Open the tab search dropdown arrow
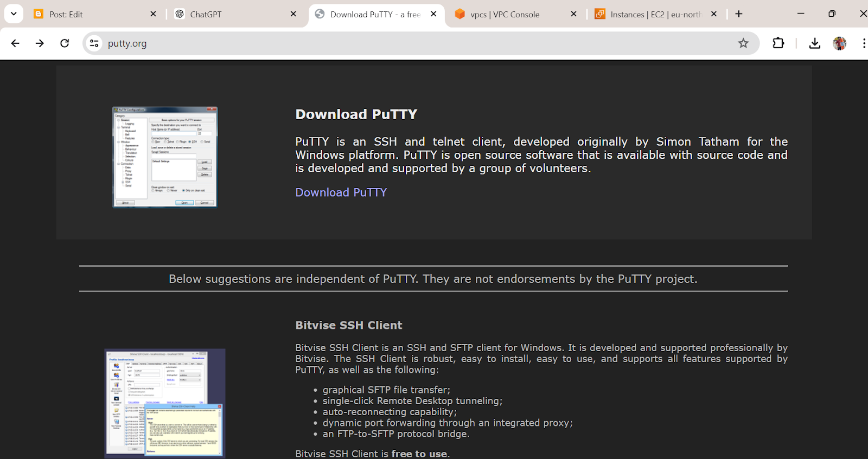 click(x=14, y=14)
